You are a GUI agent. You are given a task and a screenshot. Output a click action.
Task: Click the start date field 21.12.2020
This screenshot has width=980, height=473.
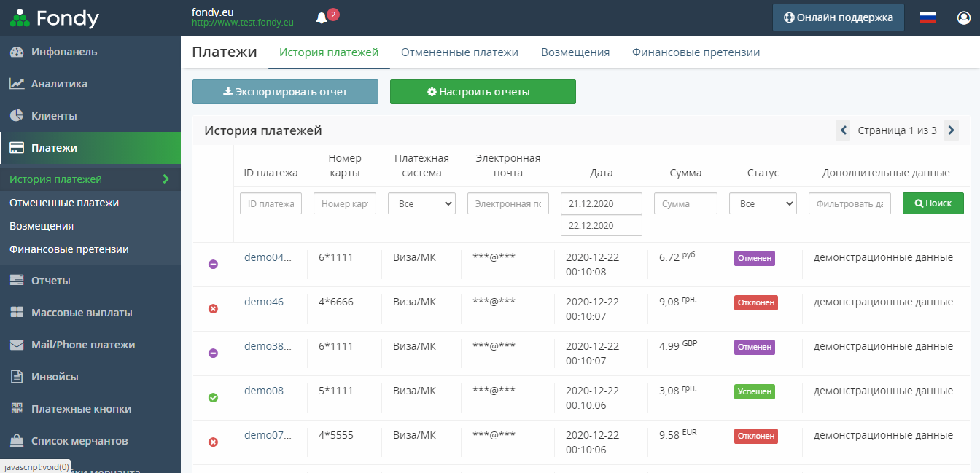[602, 203]
